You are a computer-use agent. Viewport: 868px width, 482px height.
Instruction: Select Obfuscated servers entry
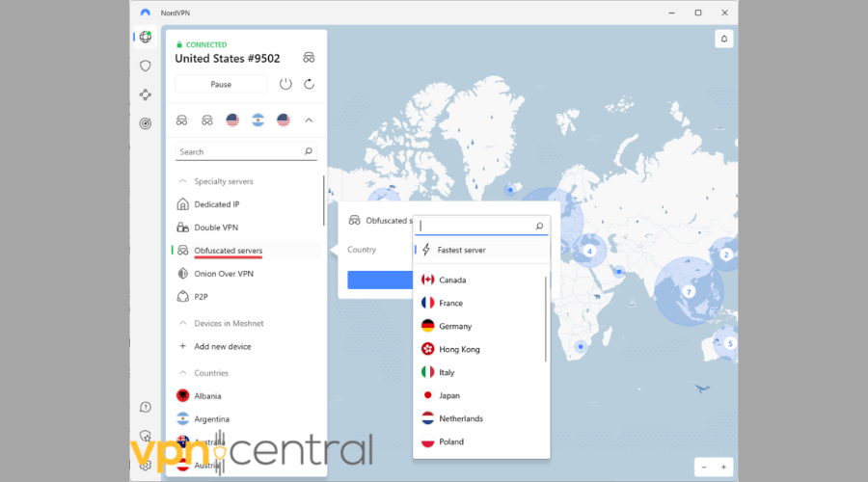246,251
